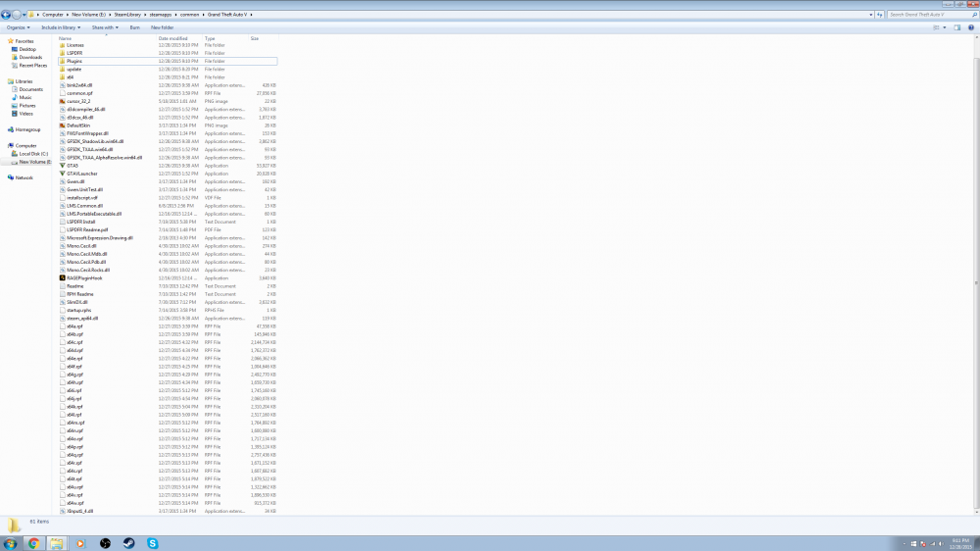The width and height of the screenshot is (980, 551).
Task: Select the DefaultSkin PNG image icon
Action: point(63,125)
